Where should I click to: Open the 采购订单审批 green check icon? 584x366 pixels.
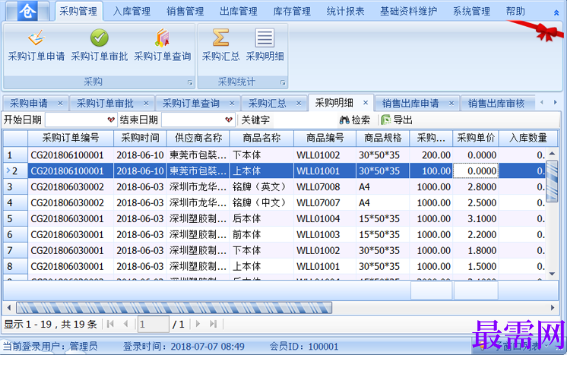[99, 46]
